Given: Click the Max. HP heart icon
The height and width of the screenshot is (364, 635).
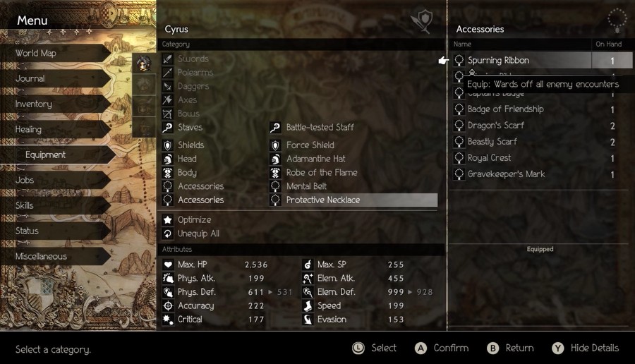Looking at the screenshot, I should click(x=168, y=265).
